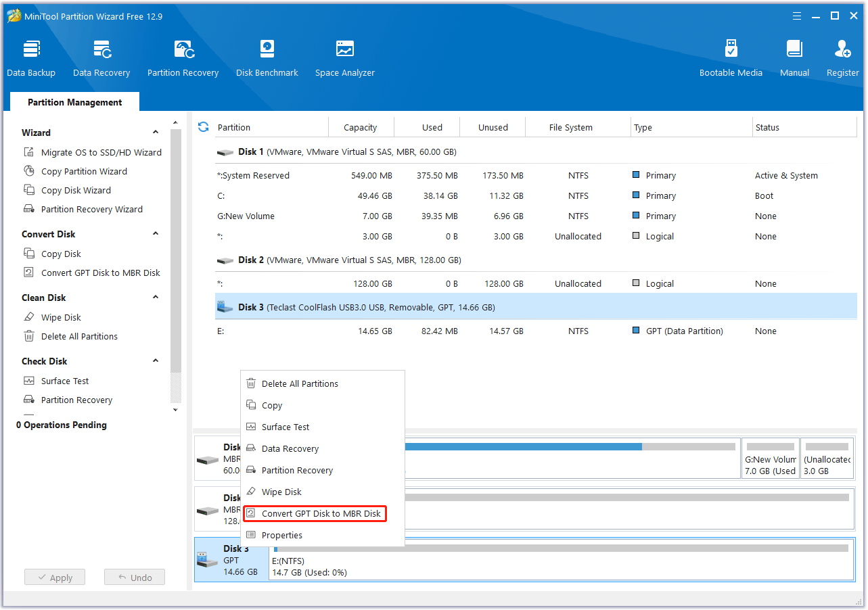Click Migrate OS to SSD/HD Wizard icon
This screenshot has height=610, width=868.
pyautogui.click(x=29, y=152)
